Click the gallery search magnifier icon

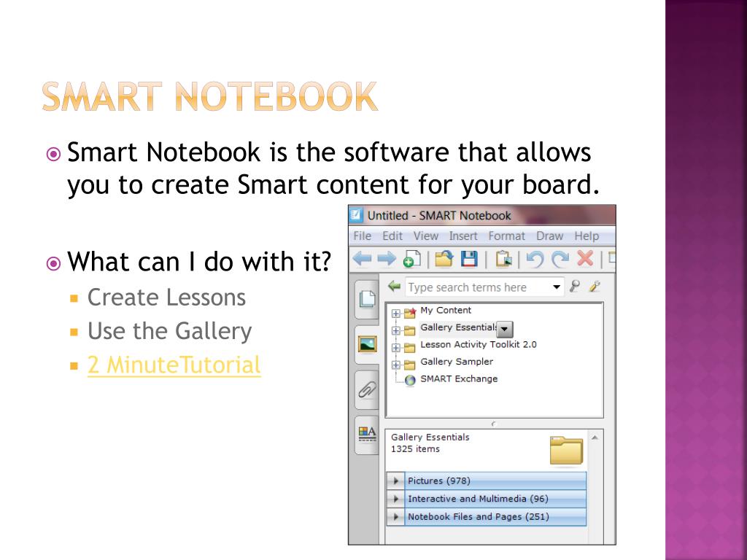coord(575,286)
